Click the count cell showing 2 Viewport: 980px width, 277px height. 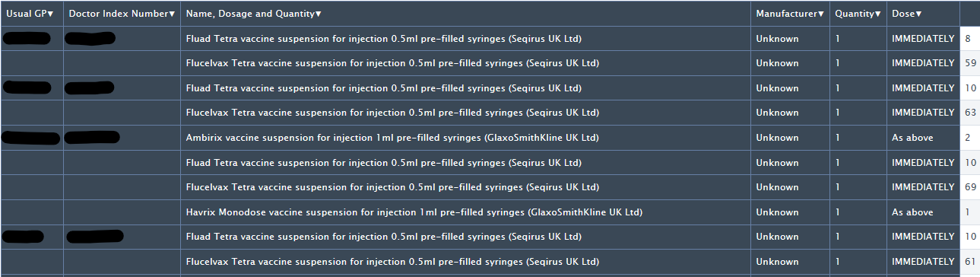(x=969, y=138)
